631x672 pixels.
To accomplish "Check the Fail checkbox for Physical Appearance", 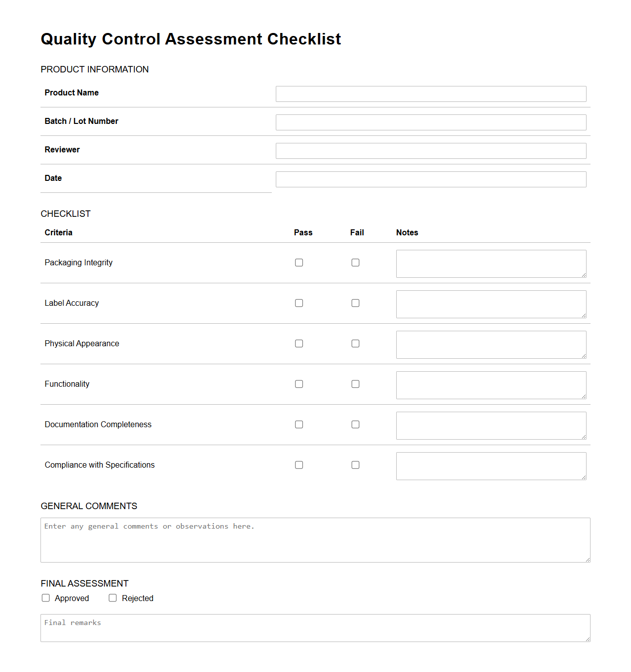I will pos(355,343).
